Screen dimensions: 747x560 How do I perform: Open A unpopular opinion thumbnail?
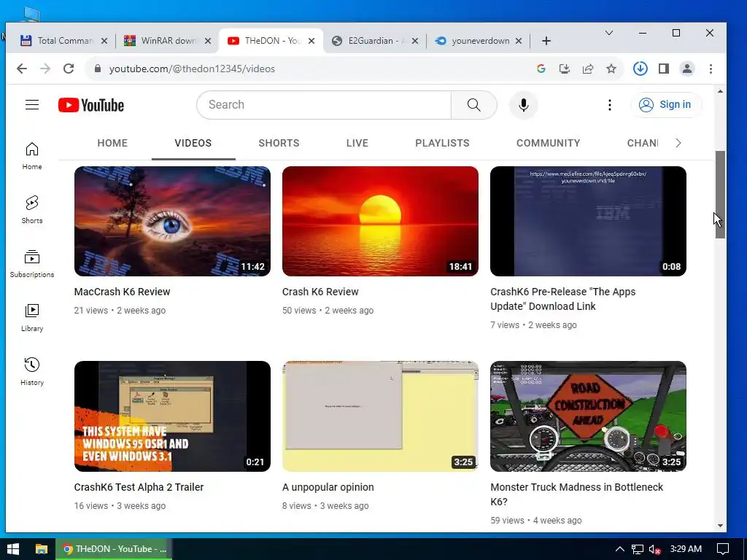pyautogui.click(x=380, y=416)
